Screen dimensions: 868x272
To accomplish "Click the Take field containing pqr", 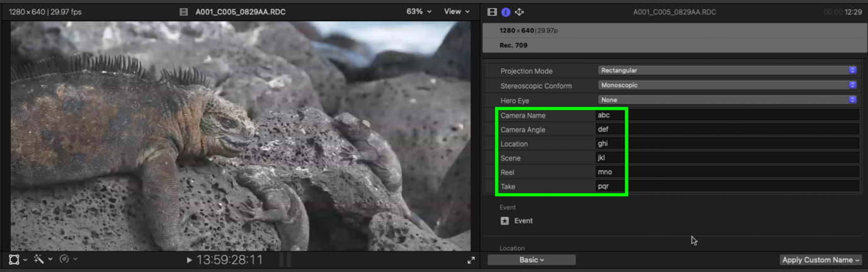I will 728,186.
